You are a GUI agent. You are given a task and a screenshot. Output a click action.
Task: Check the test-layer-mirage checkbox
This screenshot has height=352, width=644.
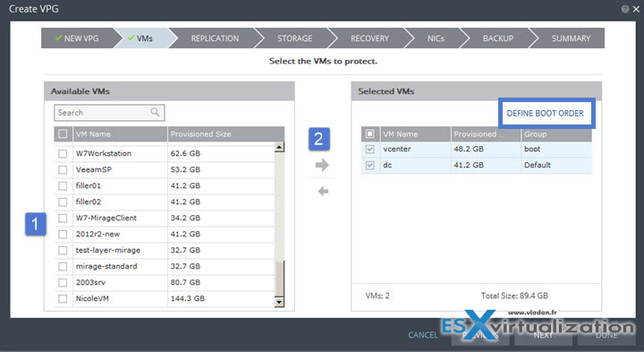63,250
